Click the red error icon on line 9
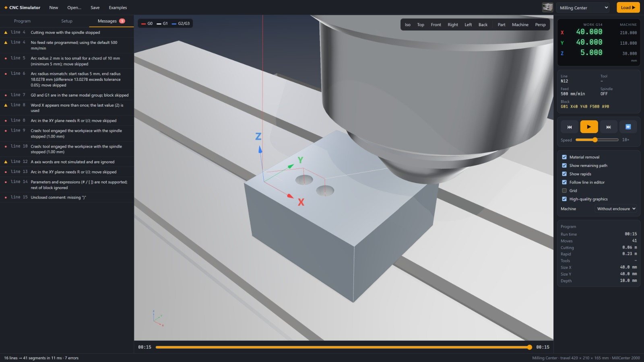This screenshot has width=644, height=362. tap(6, 131)
